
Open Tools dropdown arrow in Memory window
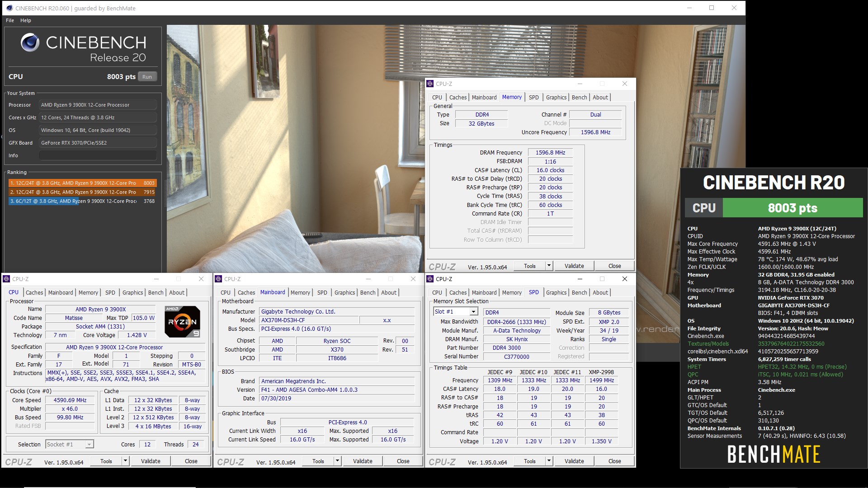[549, 266]
